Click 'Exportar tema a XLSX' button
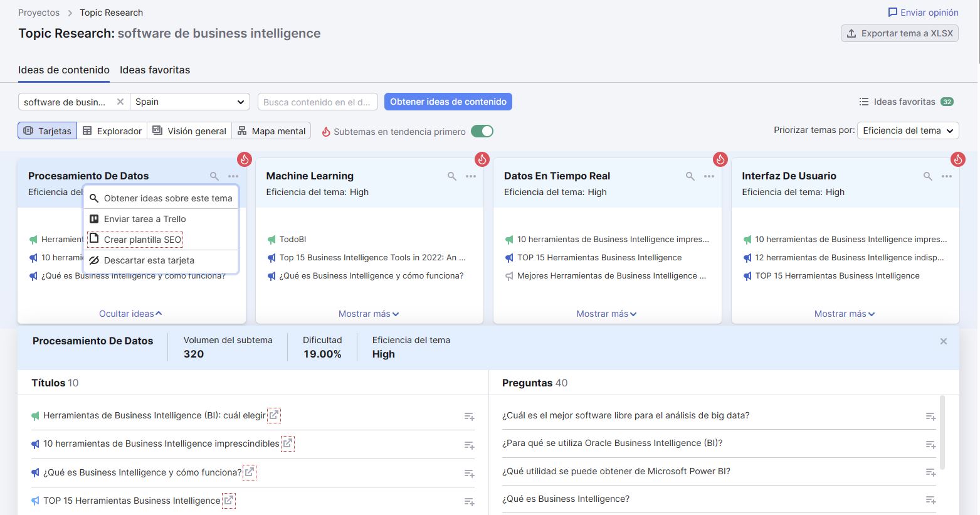The height and width of the screenshot is (515, 980). coord(899,33)
